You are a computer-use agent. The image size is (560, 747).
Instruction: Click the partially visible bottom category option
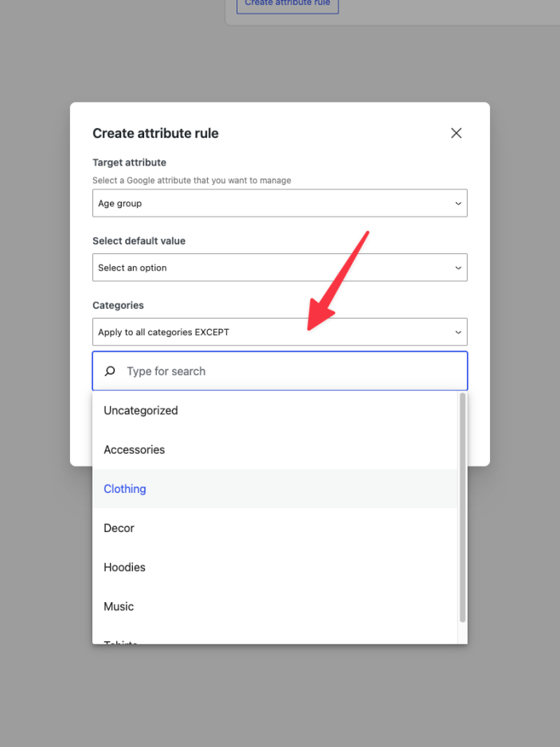(x=121, y=639)
